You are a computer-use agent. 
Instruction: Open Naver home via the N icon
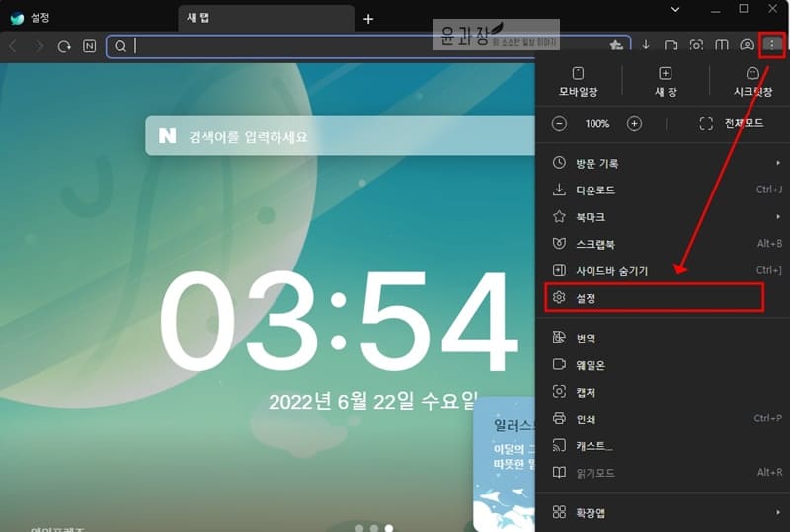point(90,46)
